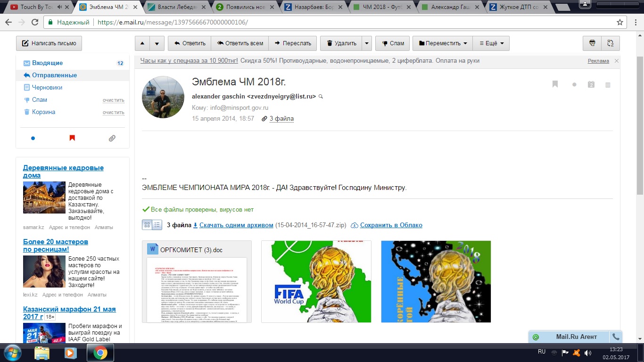This screenshot has height=362, width=644.
Task: Delete message with Удалить button
Action: (341, 43)
